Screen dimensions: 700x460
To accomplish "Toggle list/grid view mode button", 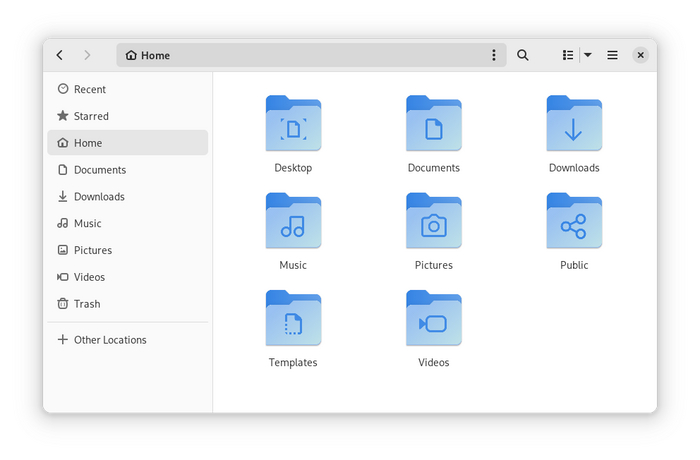I will [x=567, y=55].
